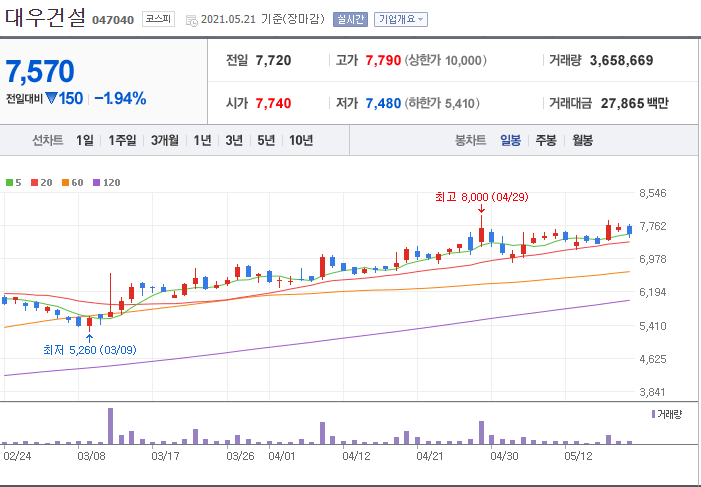Select the 10년 line chart tab
The height and width of the screenshot is (487, 701).
(x=301, y=140)
